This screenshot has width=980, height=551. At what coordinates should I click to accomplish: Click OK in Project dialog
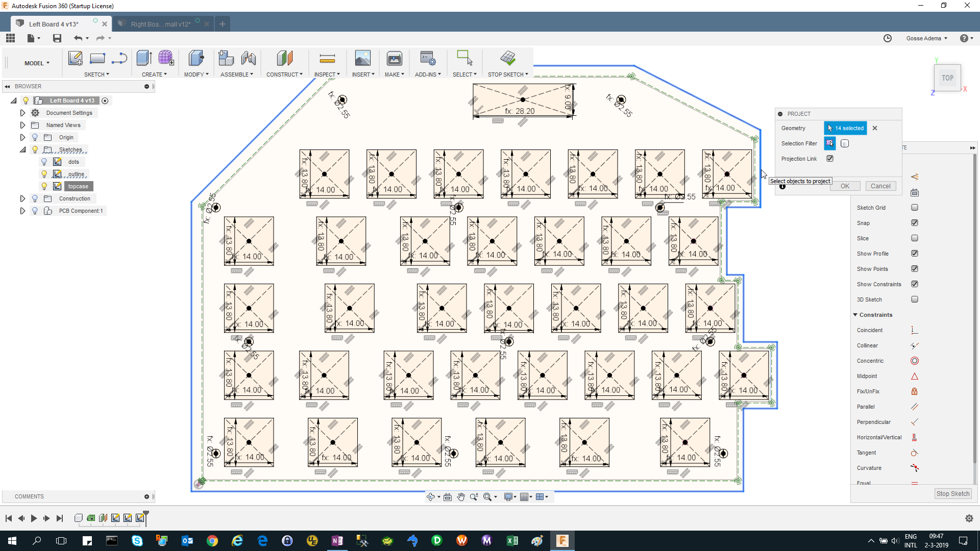[845, 186]
